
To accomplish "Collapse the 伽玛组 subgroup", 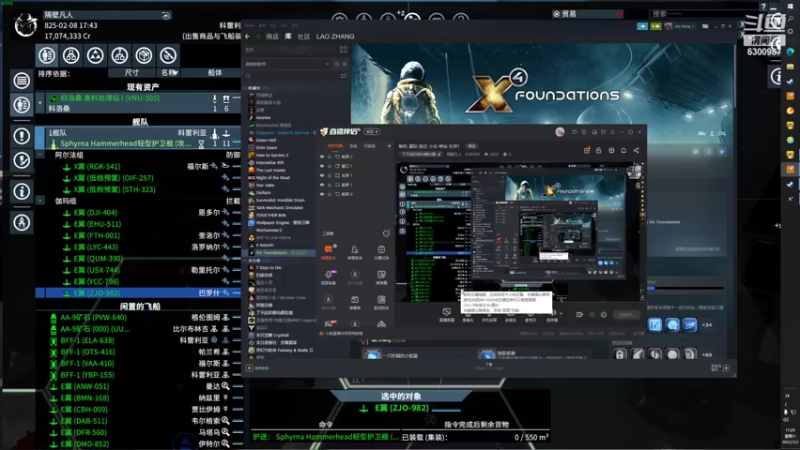I will coord(40,201).
